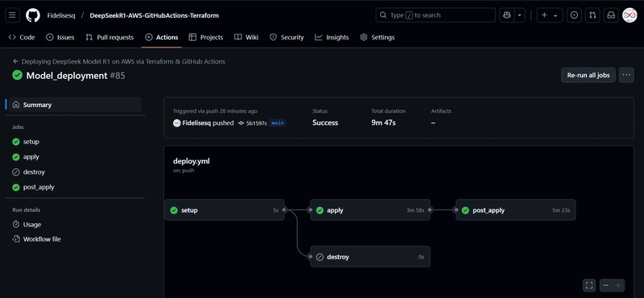Click the Fidelisesq pusher name link
Image resolution: width=644 pixels, height=298 pixels.
196,123
